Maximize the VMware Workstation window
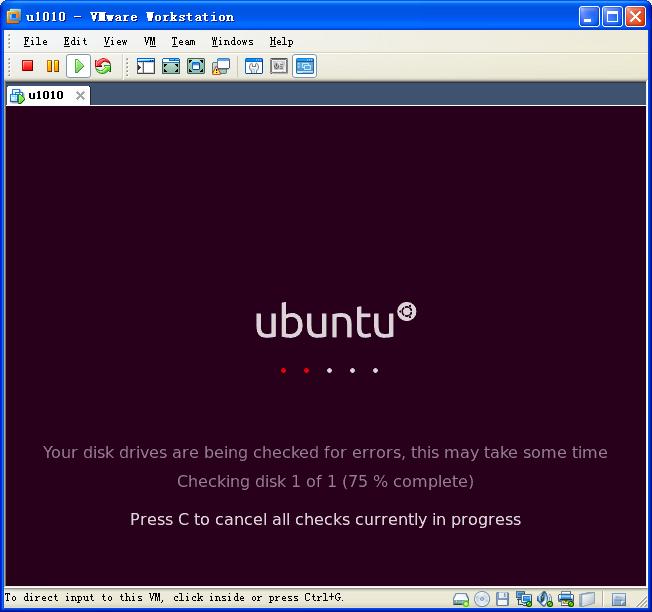652x612 pixels. click(612, 17)
